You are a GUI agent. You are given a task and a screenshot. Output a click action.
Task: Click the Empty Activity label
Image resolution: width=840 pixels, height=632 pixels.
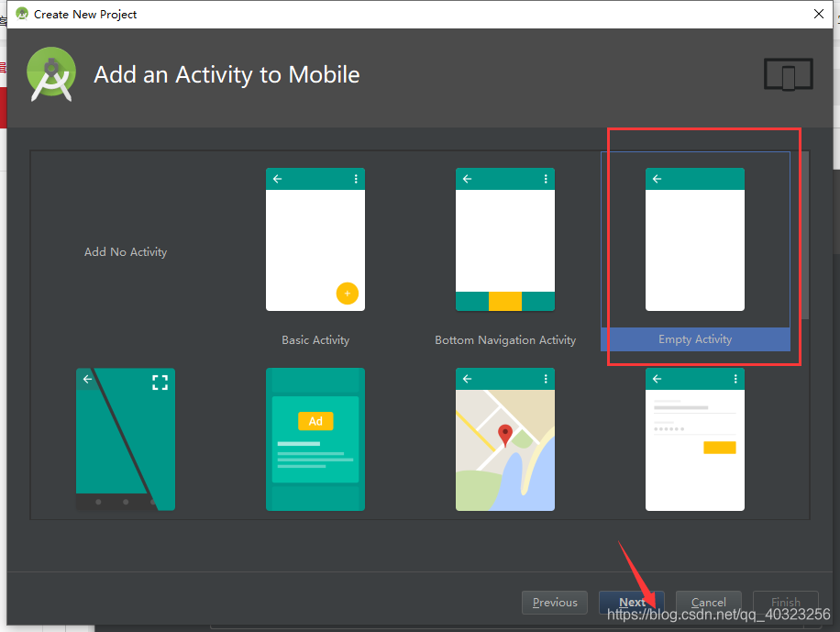[x=695, y=339]
